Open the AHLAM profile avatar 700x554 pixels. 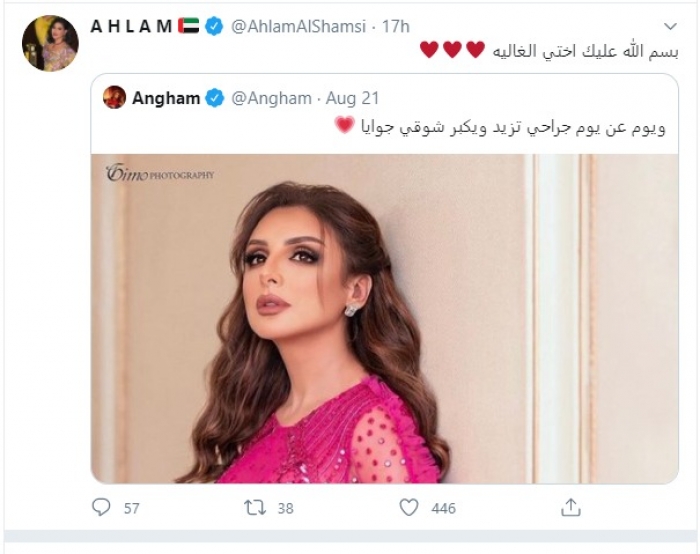[x=50, y=43]
